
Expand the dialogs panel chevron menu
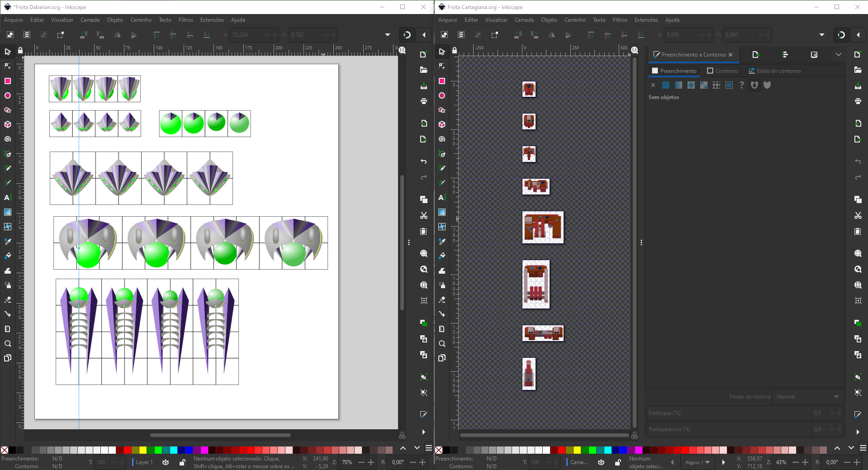point(838,55)
